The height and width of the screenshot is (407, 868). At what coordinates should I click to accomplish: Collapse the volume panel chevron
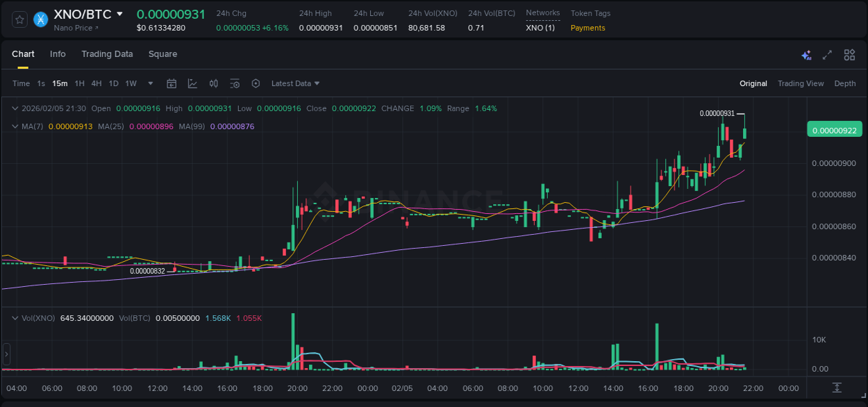click(15, 318)
